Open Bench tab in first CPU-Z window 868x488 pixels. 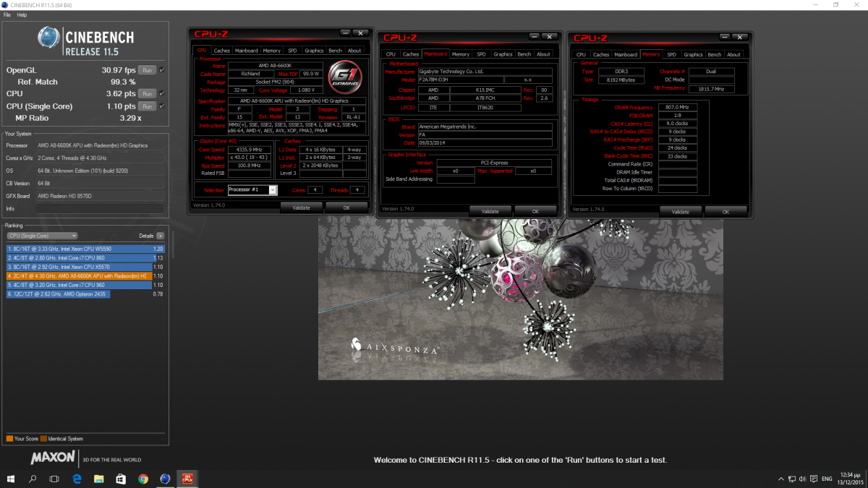[x=336, y=51]
